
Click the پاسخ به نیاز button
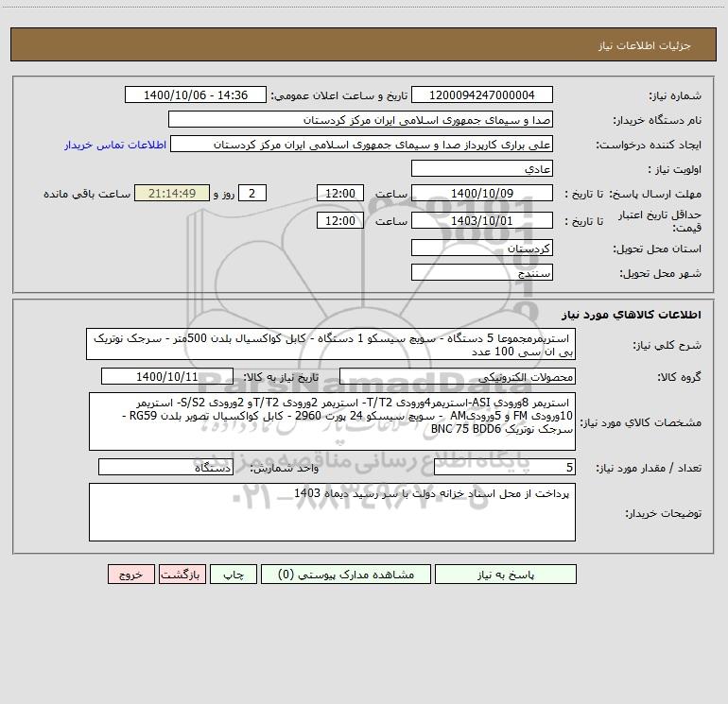click(x=506, y=574)
